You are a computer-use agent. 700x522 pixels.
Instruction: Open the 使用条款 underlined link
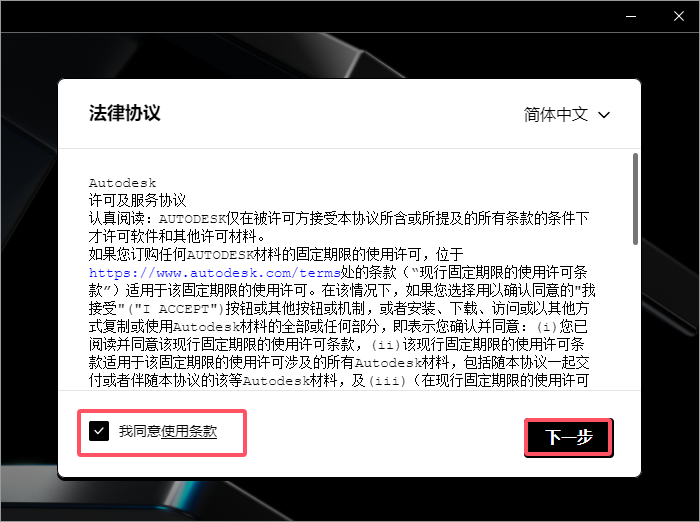coord(189,431)
